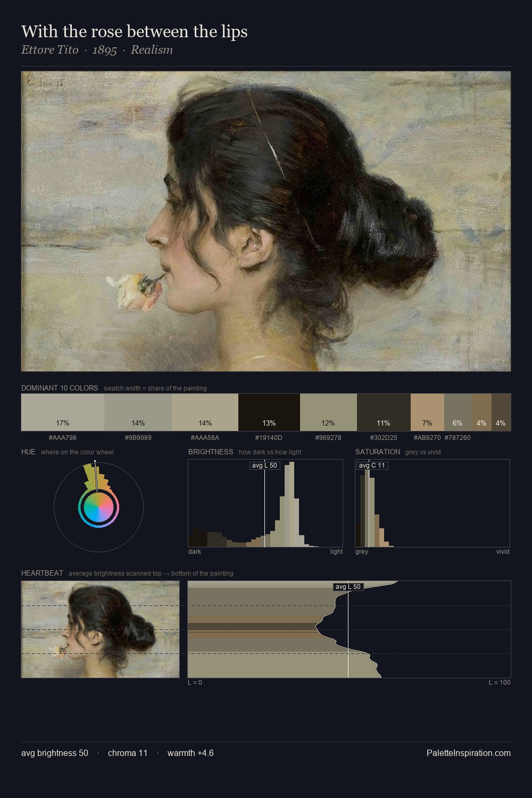The height and width of the screenshot is (798, 532).
Task: Click 'chroma 11' in the footer
Action: tap(128, 753)
